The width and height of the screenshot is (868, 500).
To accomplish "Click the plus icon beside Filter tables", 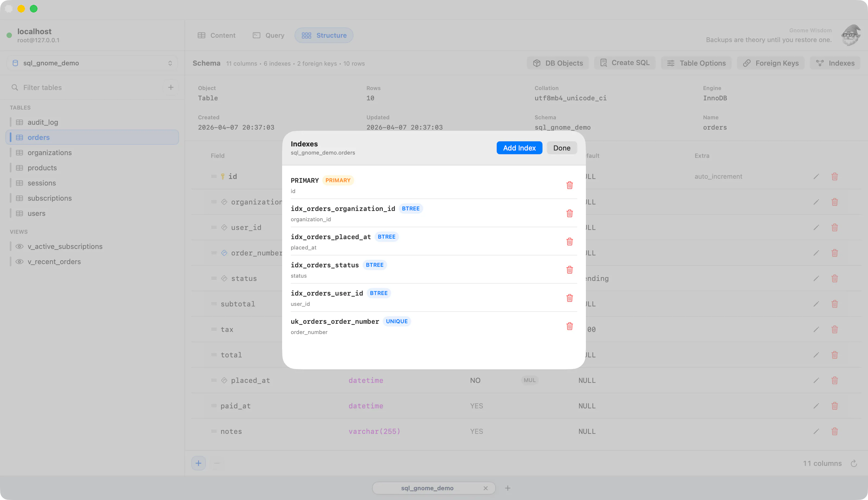I will click(171, 87).
